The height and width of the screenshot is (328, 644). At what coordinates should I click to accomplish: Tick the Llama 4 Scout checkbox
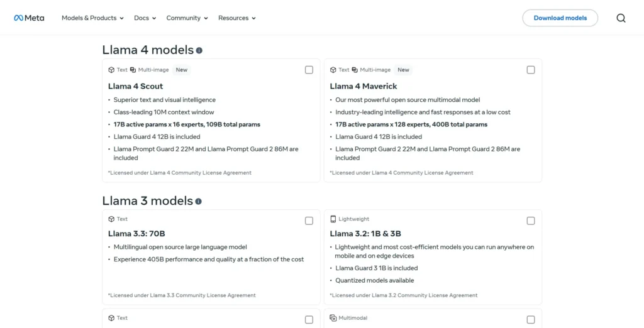pyautogui.click(x=309, y=70)
